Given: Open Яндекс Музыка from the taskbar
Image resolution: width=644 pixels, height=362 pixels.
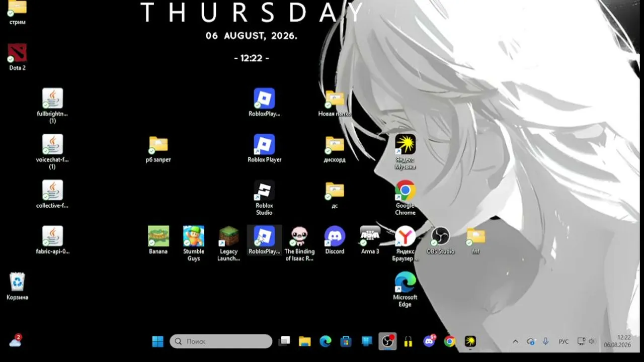Looking at the screenshot, I should 470,341.
